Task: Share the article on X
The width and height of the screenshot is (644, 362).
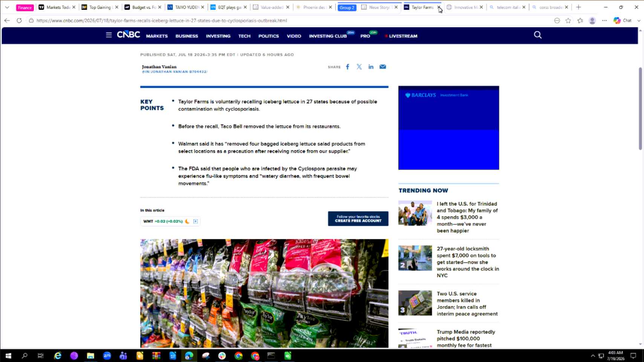Action: pyautogui.click(x=359, y=67)
